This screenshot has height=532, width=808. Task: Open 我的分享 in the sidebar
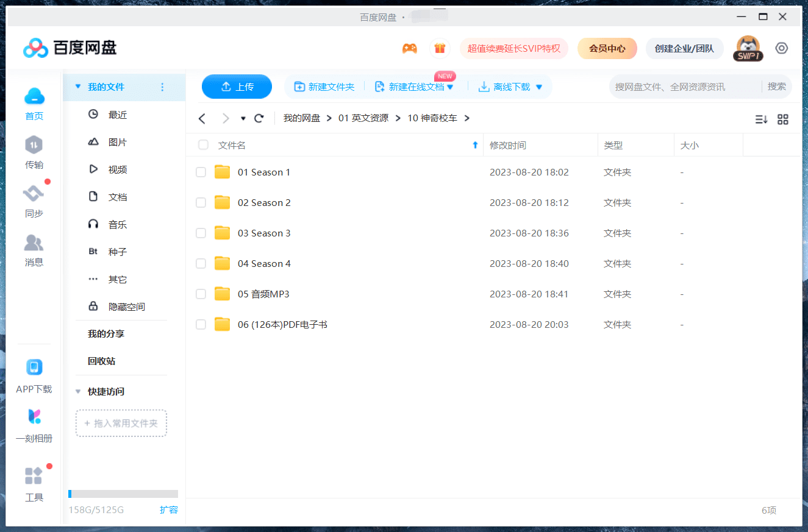[x=106, y=334]
